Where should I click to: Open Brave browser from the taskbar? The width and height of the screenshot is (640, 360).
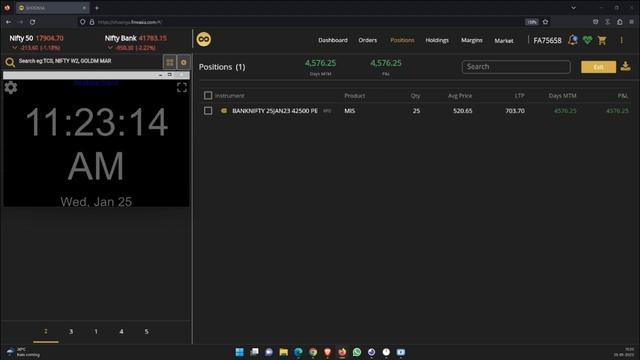(327, 352)
